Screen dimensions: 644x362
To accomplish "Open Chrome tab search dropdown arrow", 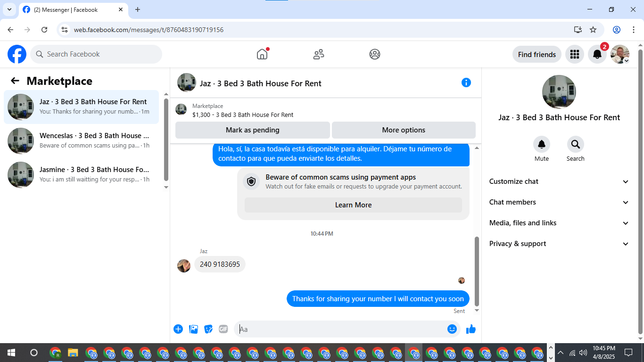I will [9, 9].
